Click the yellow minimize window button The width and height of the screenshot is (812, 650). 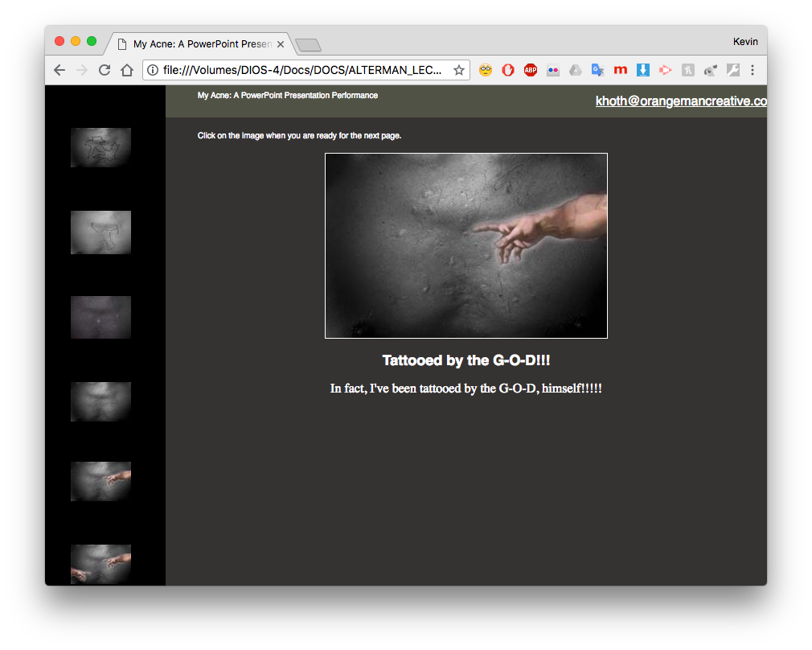76,42
